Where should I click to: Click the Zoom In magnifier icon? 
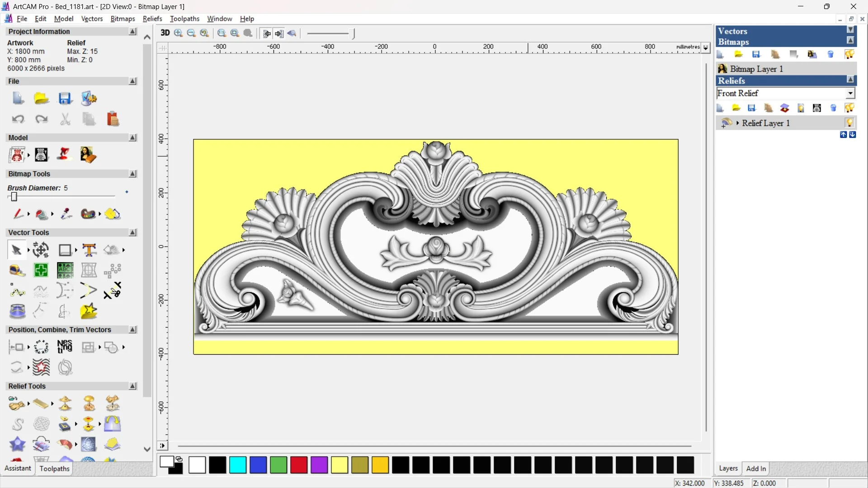[178, 33]
